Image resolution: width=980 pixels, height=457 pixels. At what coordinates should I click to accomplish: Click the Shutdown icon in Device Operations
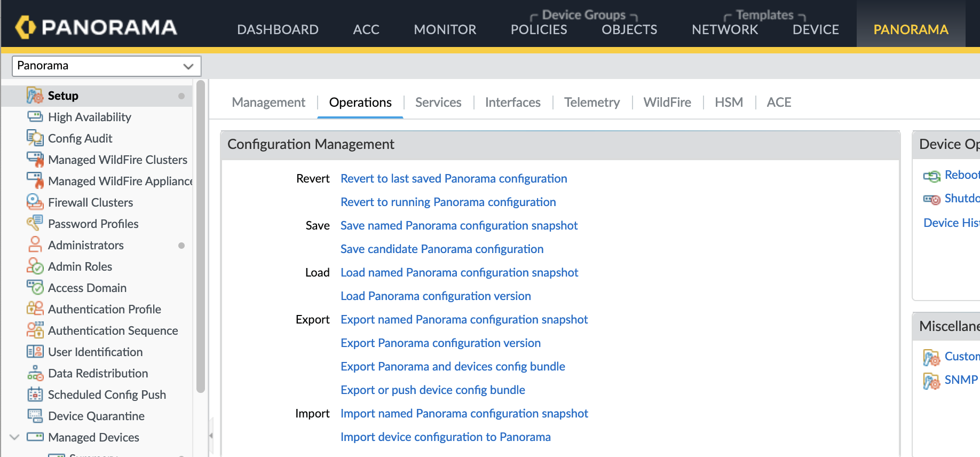[932, 199]
